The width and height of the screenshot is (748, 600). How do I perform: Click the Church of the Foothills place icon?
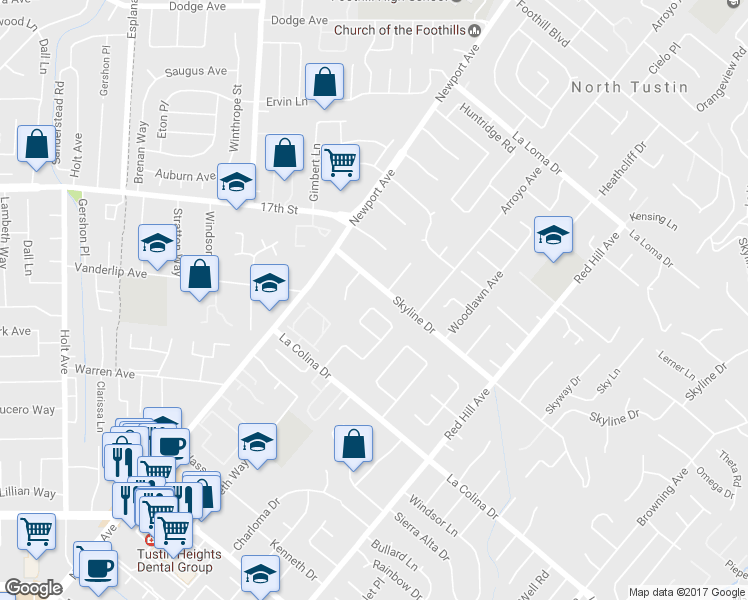pos(475,30)
